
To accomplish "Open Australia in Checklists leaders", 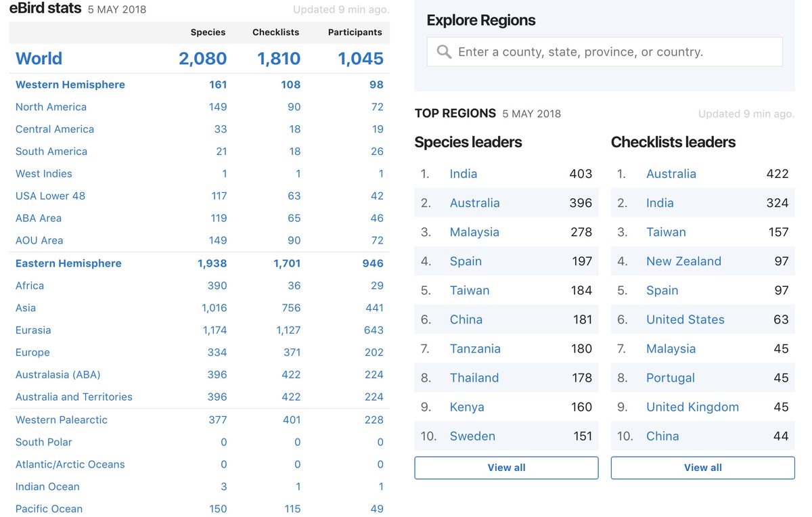I will click(x=671, y=174).
